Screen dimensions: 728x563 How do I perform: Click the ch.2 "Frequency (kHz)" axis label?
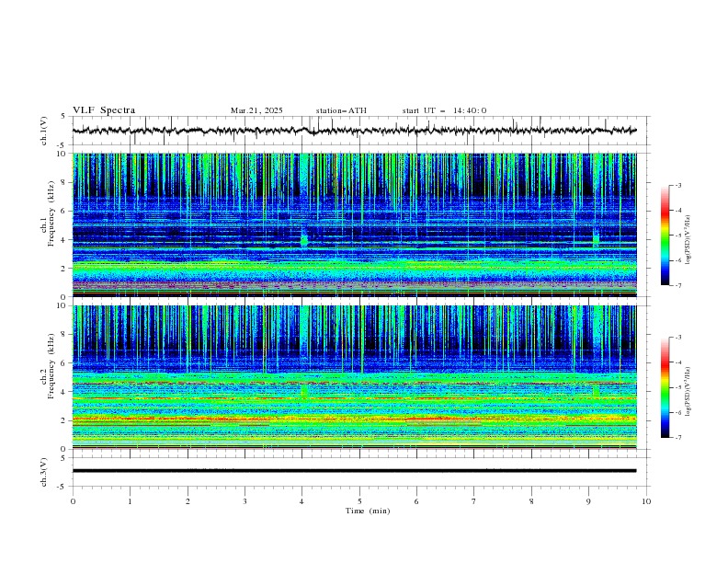(51, 365)
